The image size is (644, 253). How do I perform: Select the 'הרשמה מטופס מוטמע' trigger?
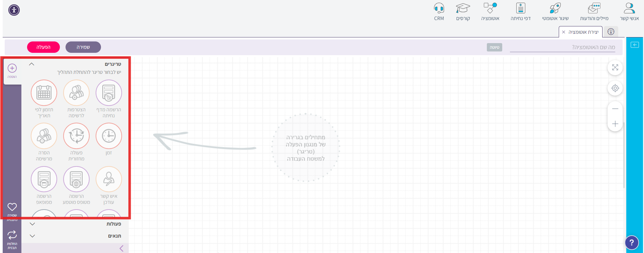coord(76,179)
